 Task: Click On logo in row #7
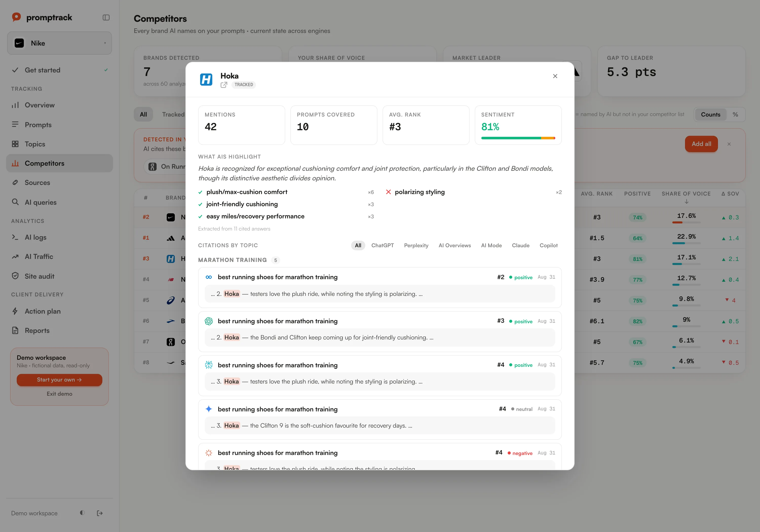pos(170,342)
